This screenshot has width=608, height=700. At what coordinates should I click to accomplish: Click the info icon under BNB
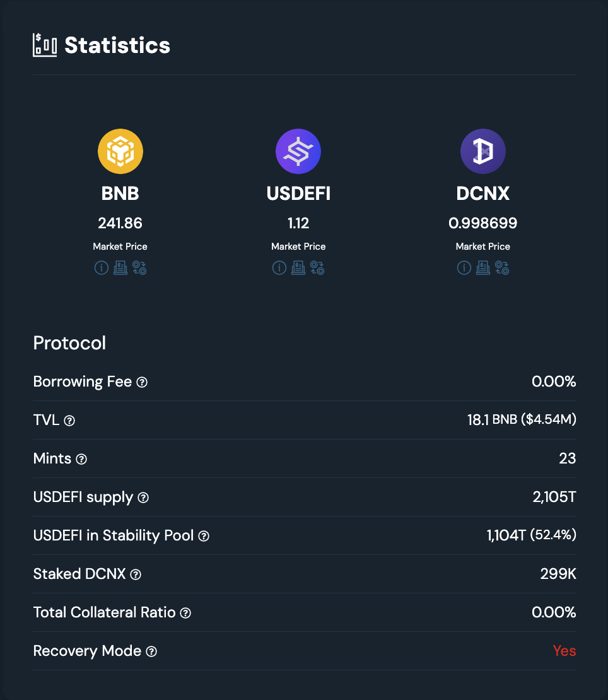point(101,268)
